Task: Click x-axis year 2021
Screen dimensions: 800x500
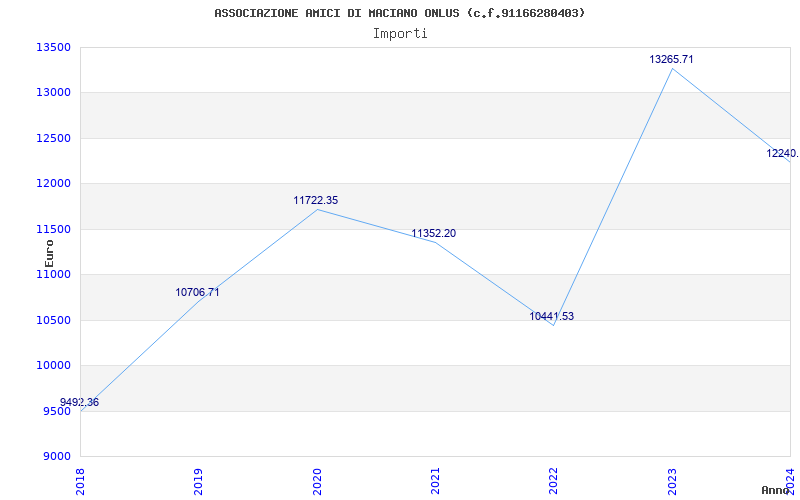Action: pyautogui.click(x=435, y=481)
